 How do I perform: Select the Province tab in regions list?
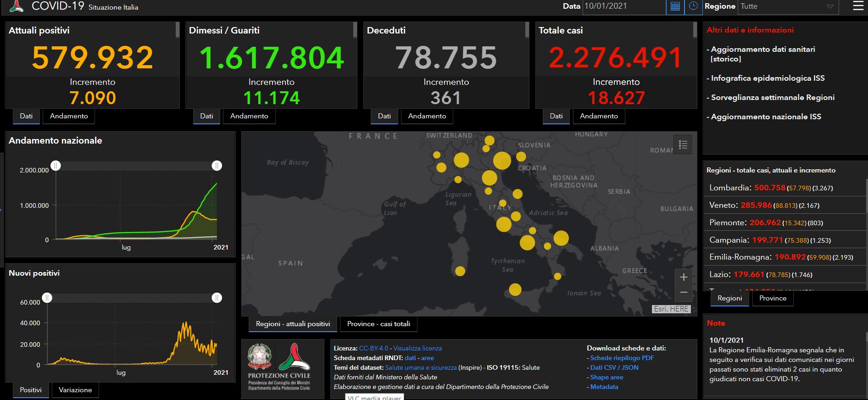pos(773,298)
